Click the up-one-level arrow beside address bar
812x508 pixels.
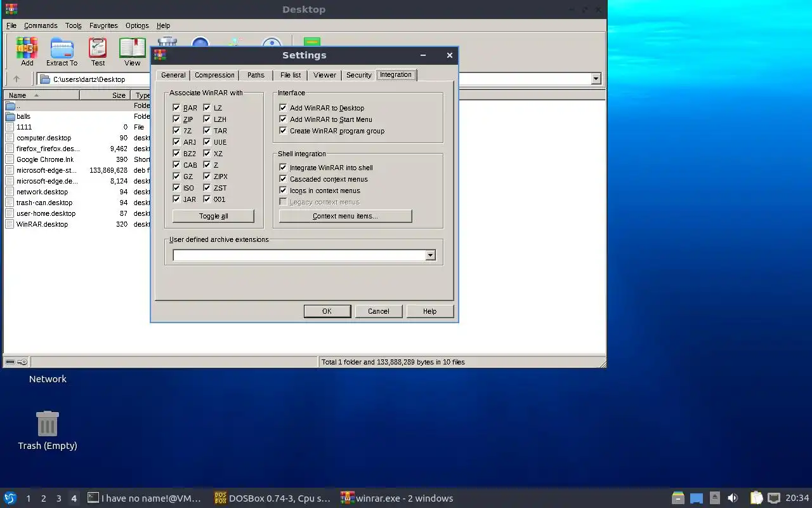point(16,79)
